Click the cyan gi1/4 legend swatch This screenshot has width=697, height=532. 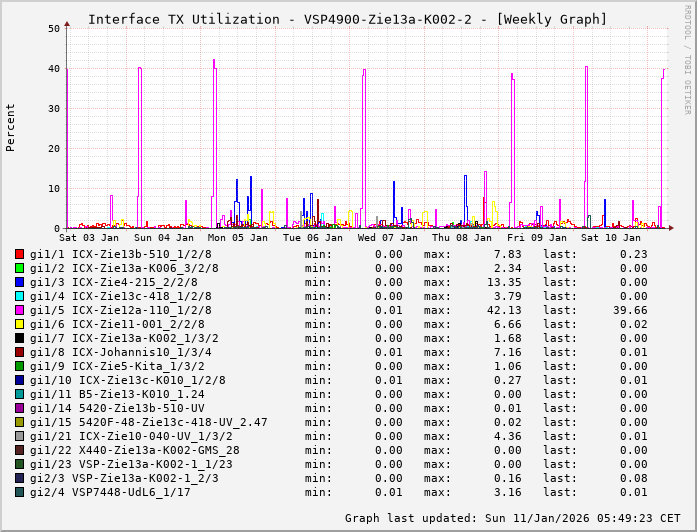pyautogui.click(x=20, y=296)
